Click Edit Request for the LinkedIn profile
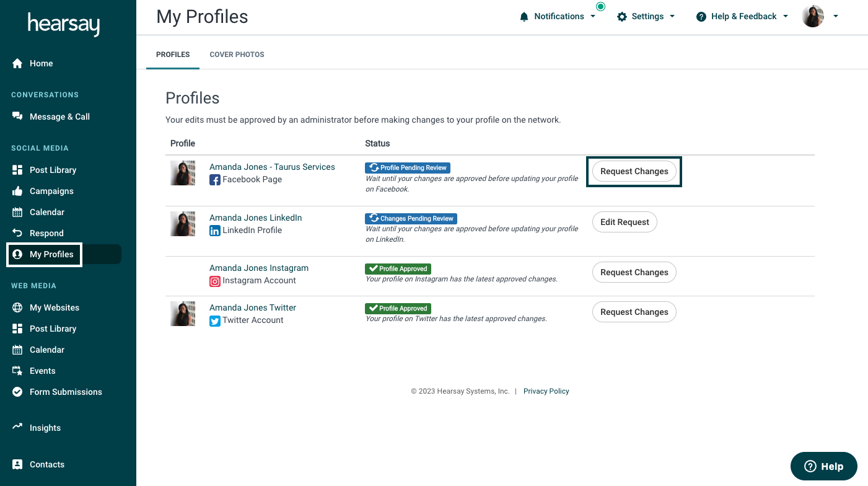 (625, 222)
